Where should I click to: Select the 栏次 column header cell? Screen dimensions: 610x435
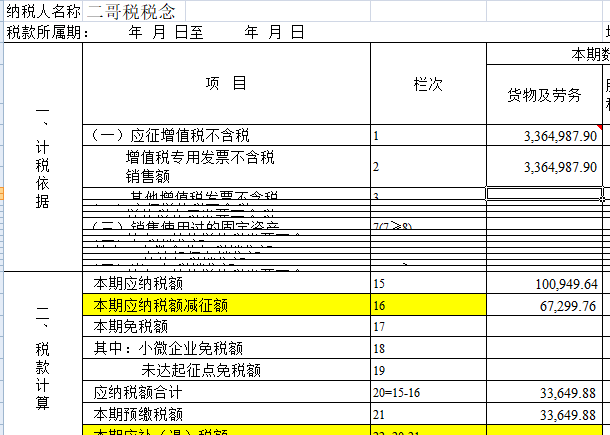coord(428,84)
